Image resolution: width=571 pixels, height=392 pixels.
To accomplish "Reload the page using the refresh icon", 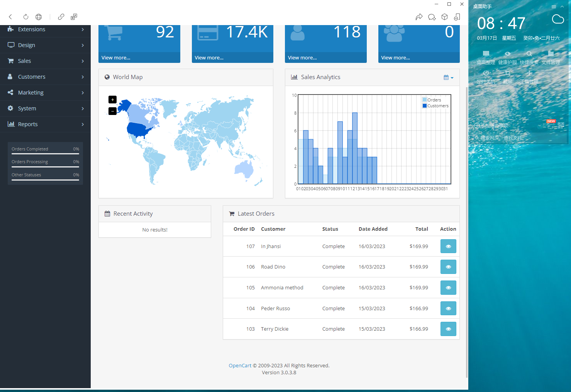I will (25, 17).
